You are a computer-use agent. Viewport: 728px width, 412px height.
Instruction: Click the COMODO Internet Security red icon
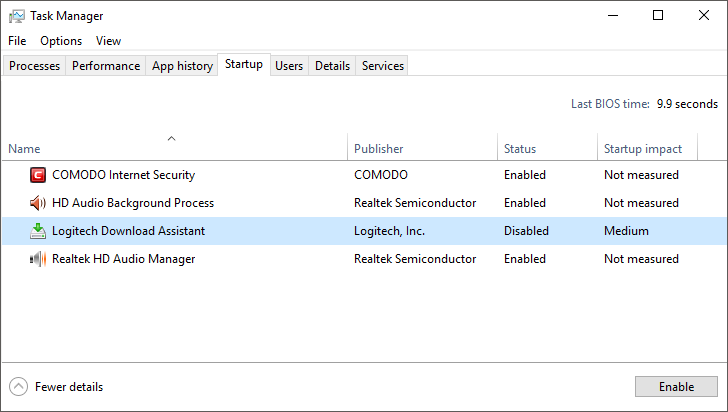coord(38,175)
